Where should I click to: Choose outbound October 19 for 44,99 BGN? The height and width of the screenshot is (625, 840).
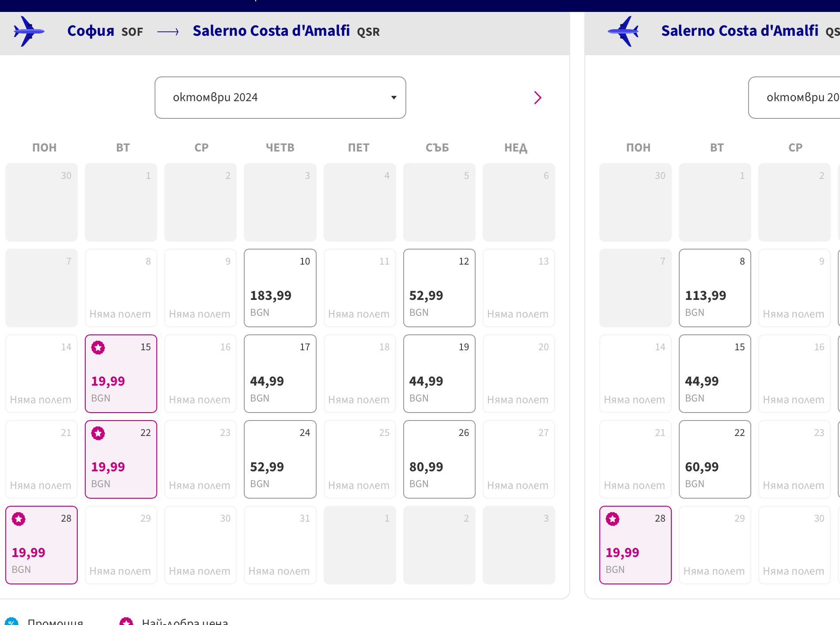[439, 374]
